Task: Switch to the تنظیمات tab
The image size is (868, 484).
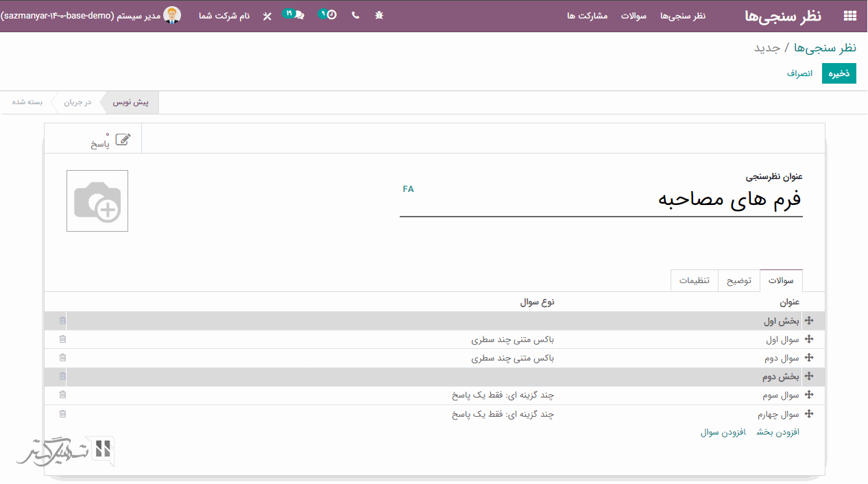Action: click(694, 281)
